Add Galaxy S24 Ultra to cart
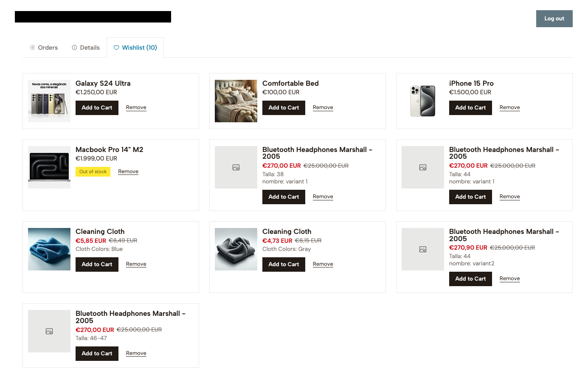 (x=97, y=108)
